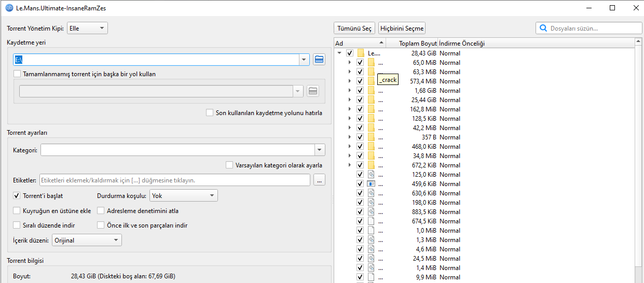Click the folder icon of the 1,68 GiB entry

pyautogui.click(x=371, y=90)
